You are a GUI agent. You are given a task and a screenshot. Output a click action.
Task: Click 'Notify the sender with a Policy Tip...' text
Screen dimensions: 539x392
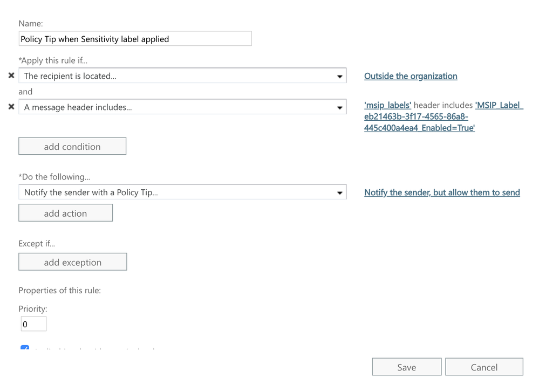(91, 192)
